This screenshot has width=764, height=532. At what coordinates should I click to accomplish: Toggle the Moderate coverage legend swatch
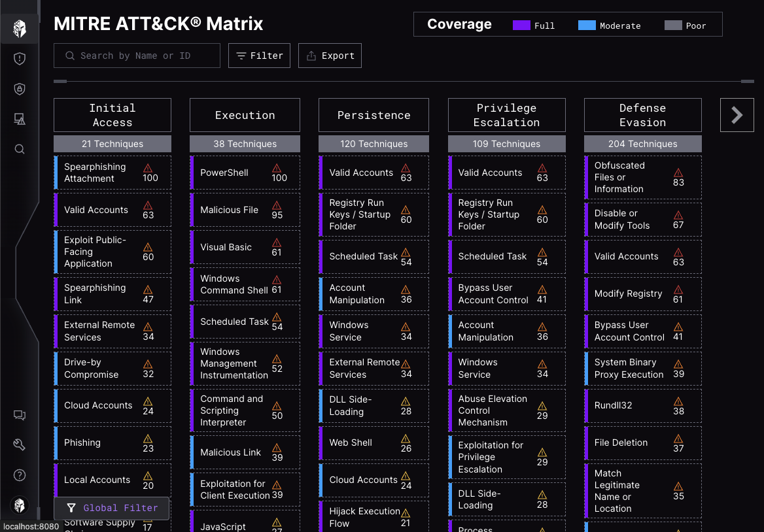(587, 25)
